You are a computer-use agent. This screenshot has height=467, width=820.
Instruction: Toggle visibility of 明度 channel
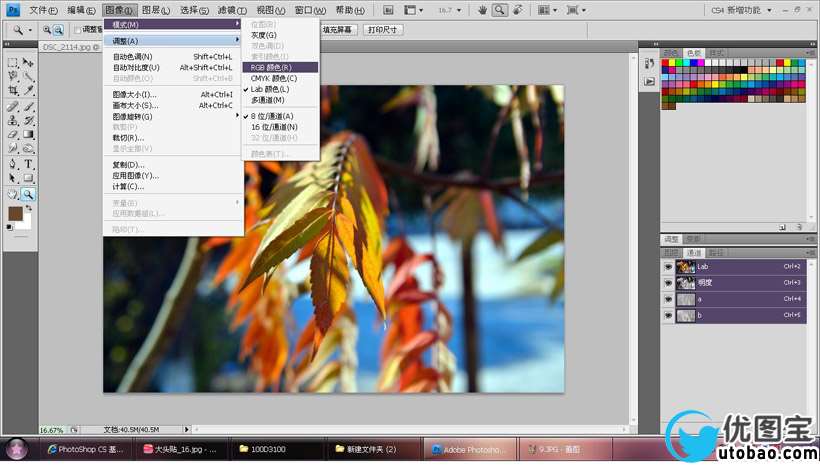point(668,283)
